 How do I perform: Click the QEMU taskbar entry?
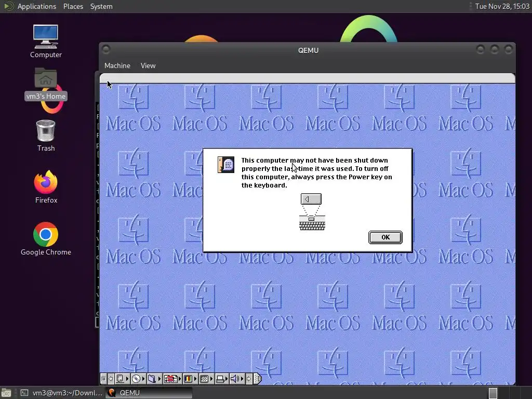click(149, 393)
